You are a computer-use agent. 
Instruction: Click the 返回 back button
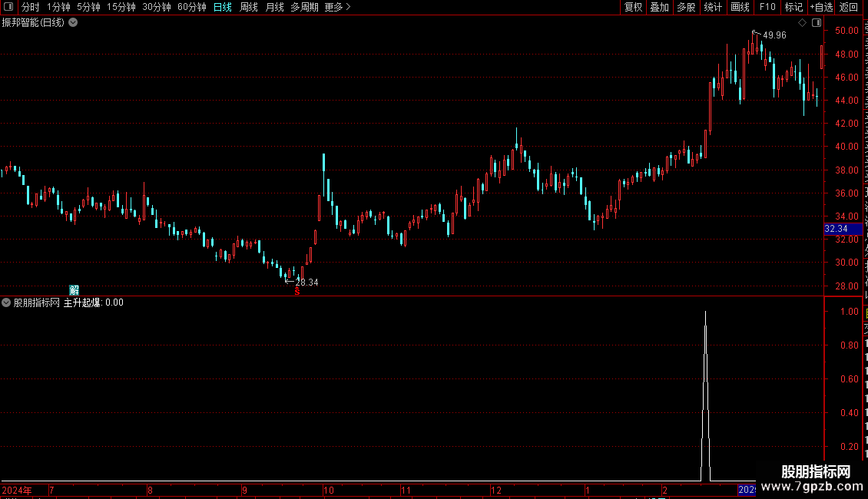point(848,7)
